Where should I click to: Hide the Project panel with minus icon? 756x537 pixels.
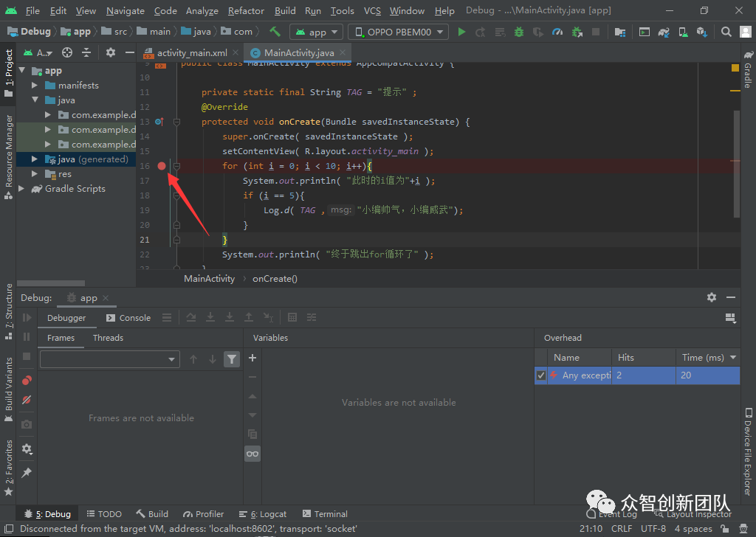tap(130, 52)
